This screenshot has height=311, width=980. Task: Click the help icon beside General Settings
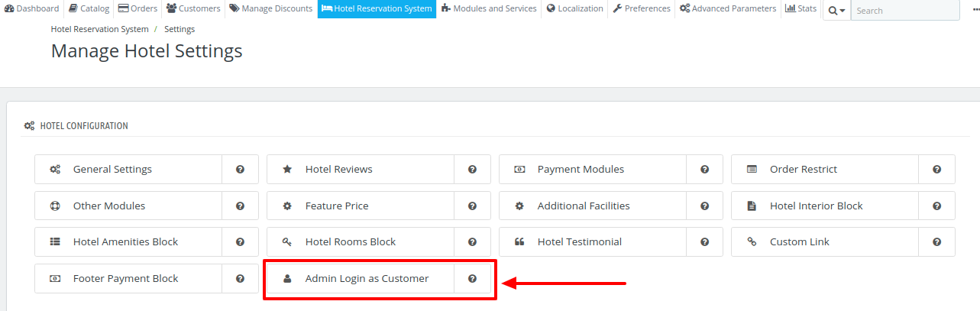coord(240,170)
